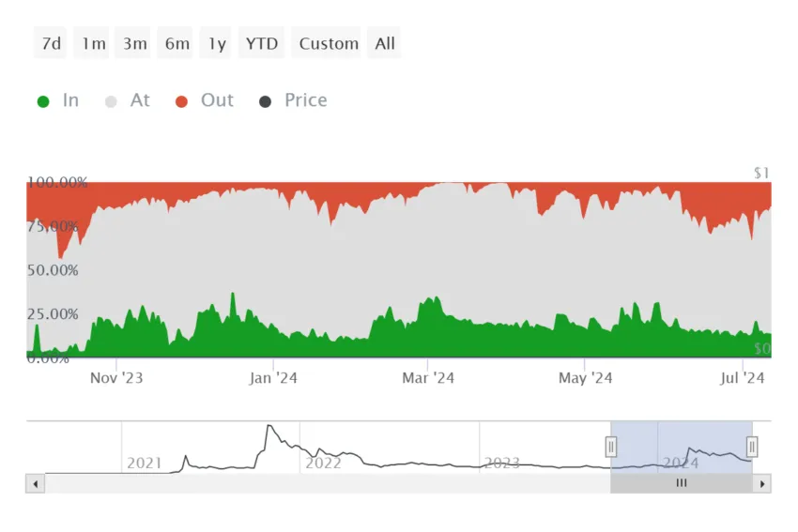Show year-to-date with YTD button
The height and width of the screenshot is (532, 798).
coord(262,43)
